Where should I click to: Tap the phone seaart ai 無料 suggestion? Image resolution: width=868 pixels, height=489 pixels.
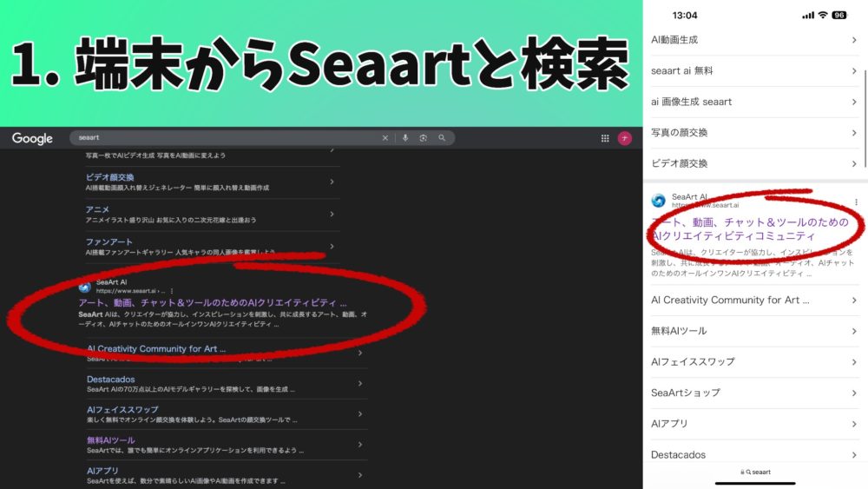[682, 71]
